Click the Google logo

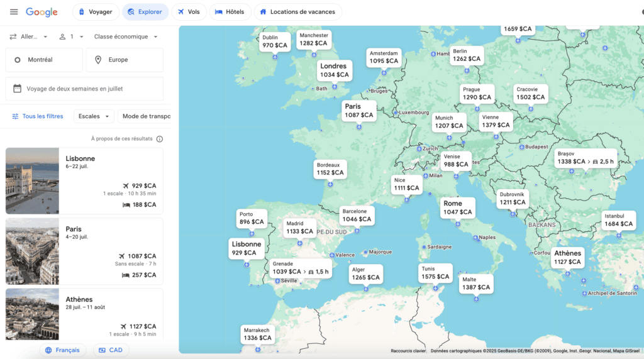click(42, 12)
